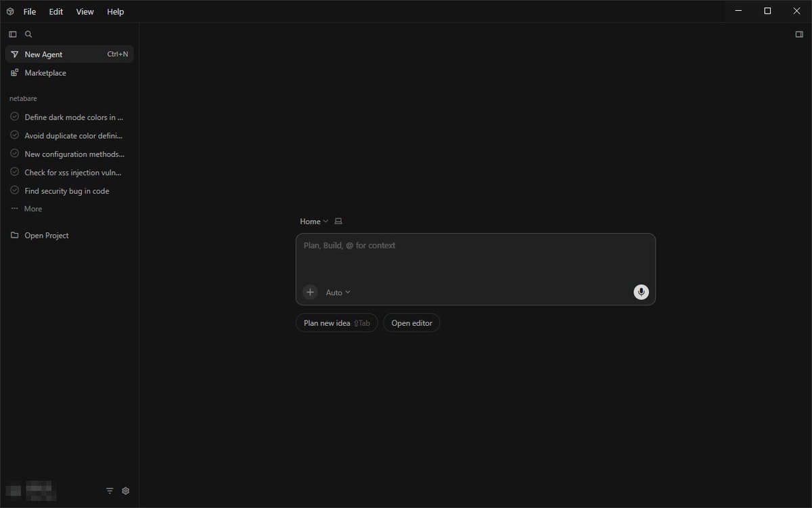Open 'Define dark mode colors in ...' agent
This screenshot has height=508, width=812.
[70, 117]
